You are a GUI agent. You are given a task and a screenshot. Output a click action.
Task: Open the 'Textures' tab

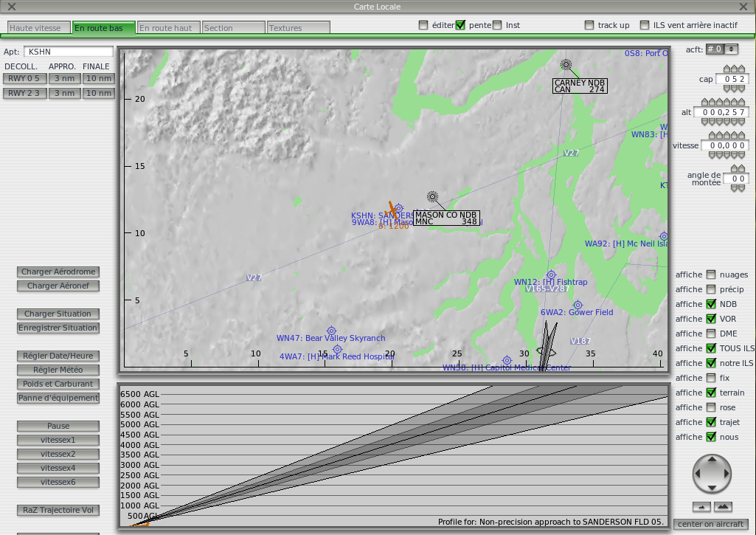(x=297, y=28)
